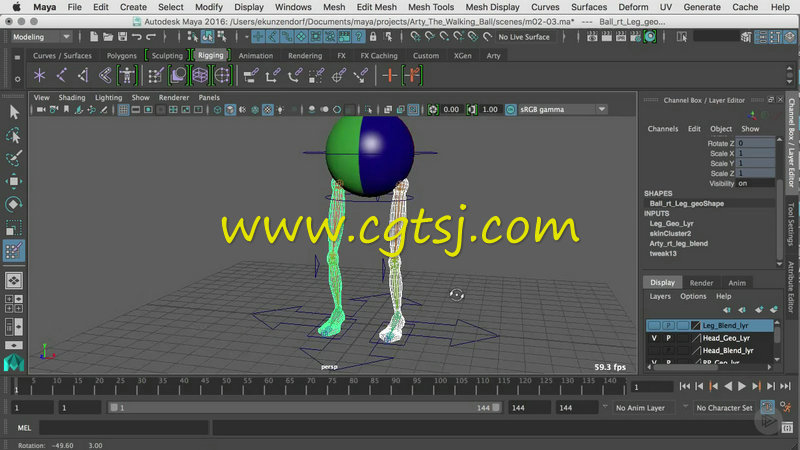The image size is (800, 450).
Task: Activate the Paint selection tool
Action: pos(14,158)
